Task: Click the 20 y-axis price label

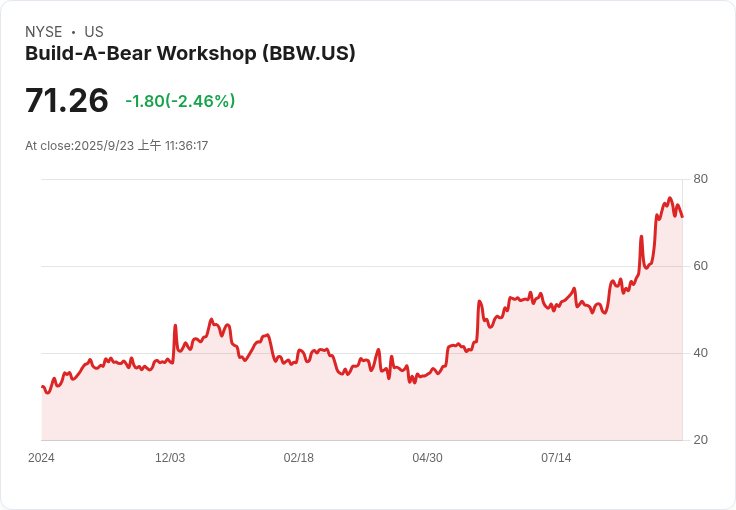Action: pos(700,440)
